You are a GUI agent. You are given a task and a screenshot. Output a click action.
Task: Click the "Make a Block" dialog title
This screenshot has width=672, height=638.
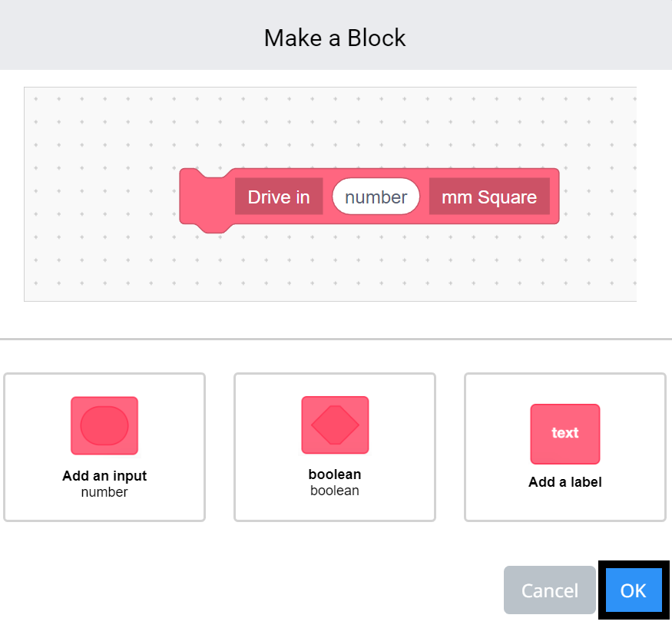click(x=335, y=38)
